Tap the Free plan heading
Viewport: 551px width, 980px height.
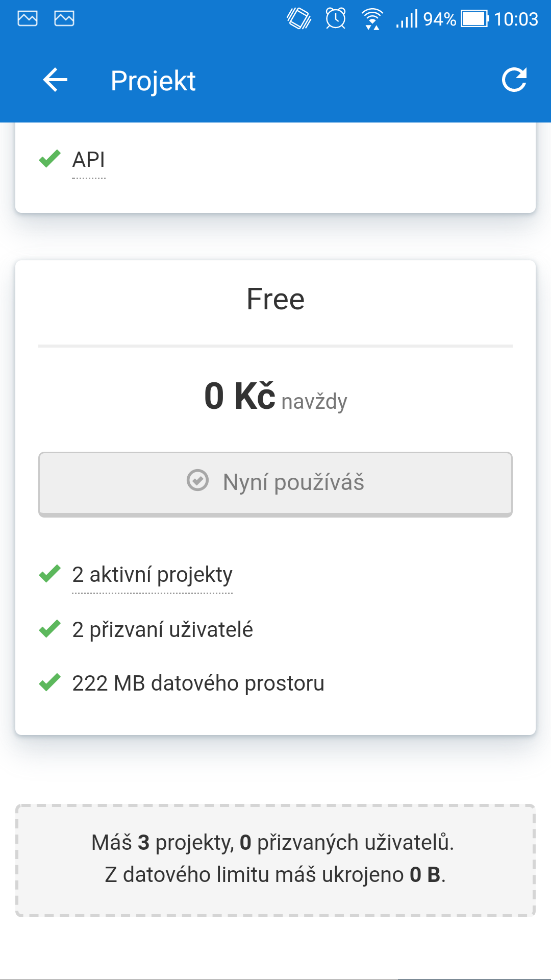275,299
